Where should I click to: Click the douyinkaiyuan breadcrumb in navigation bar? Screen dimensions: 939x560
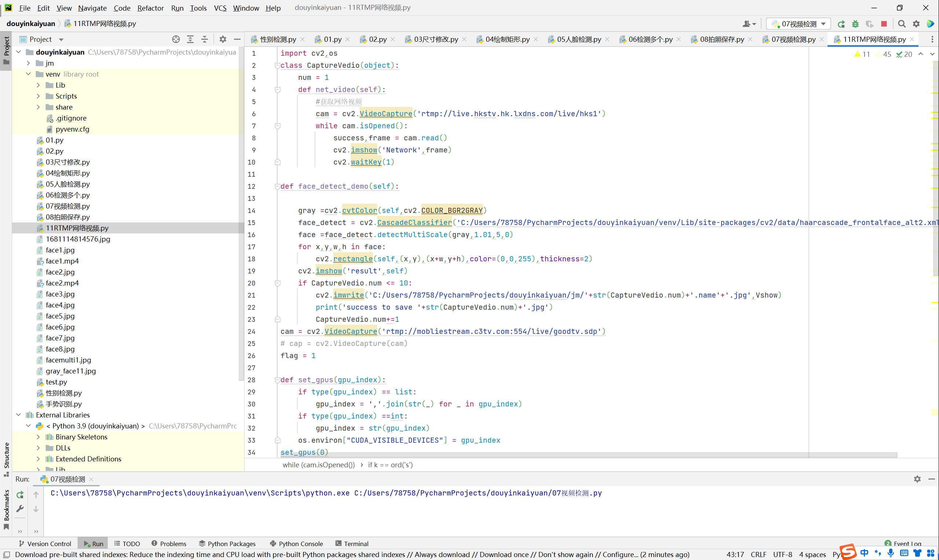(31, 23)
